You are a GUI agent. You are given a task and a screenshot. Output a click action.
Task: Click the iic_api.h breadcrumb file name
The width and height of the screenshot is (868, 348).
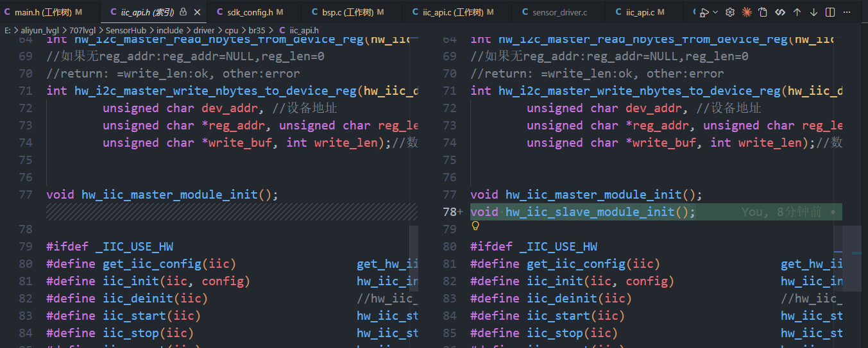pos(304,30)
